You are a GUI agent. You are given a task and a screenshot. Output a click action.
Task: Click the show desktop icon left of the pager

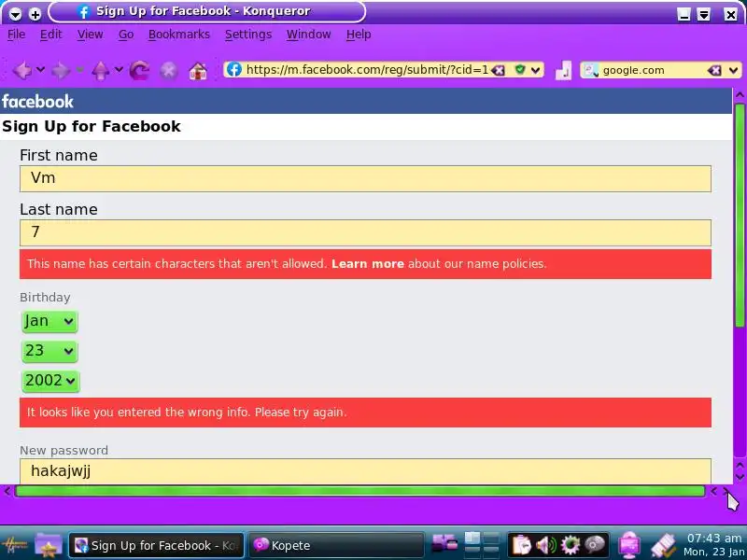pos(444,543)
